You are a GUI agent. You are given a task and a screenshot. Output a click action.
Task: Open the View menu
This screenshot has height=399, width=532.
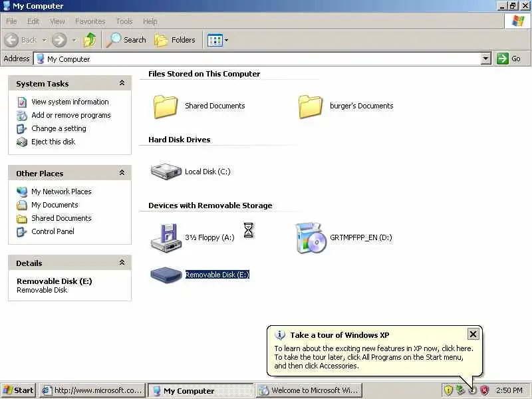tap(57, 21)
